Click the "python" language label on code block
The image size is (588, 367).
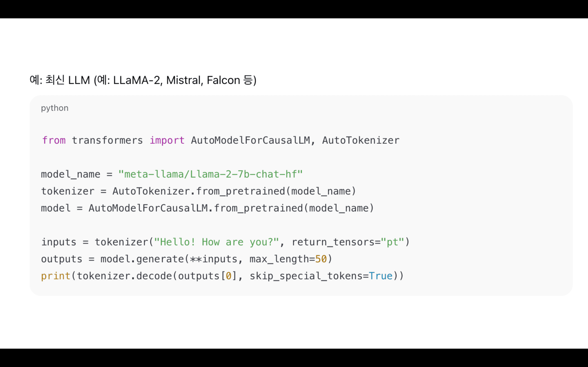click(x=55, y=108)
